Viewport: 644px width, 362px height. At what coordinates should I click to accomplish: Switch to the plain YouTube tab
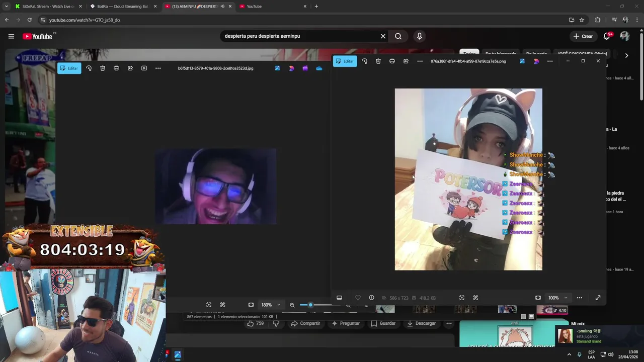[272, 7]
